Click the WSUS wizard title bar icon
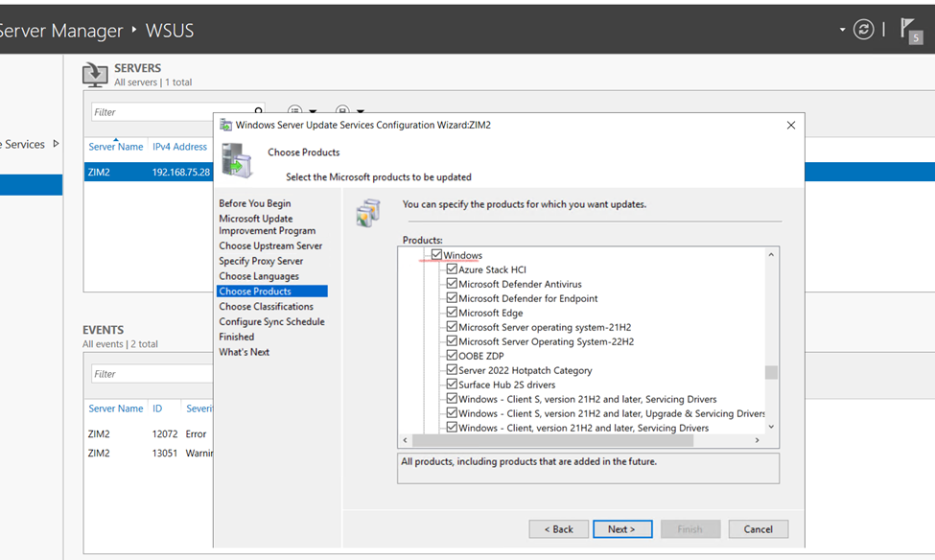The image size is (935, 560). pyautogui.click(x=225, y=125)
